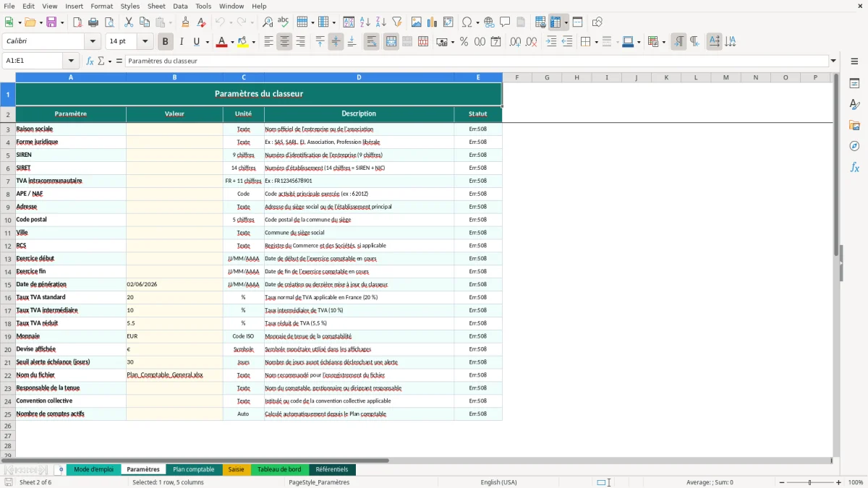Click Define Print Area icon
Image resolution: width=868 pixels, height=488 pixels.
[540, 22]
